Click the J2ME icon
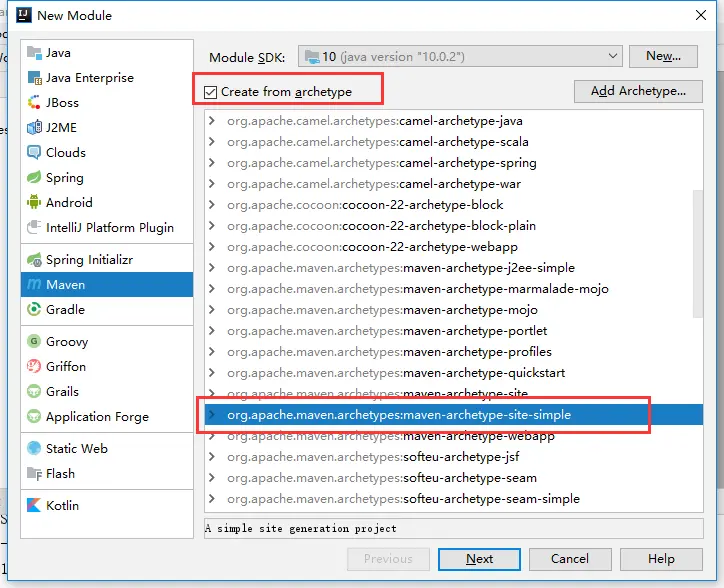The width and height of the screenshot is (724, 588). (34, 127)
